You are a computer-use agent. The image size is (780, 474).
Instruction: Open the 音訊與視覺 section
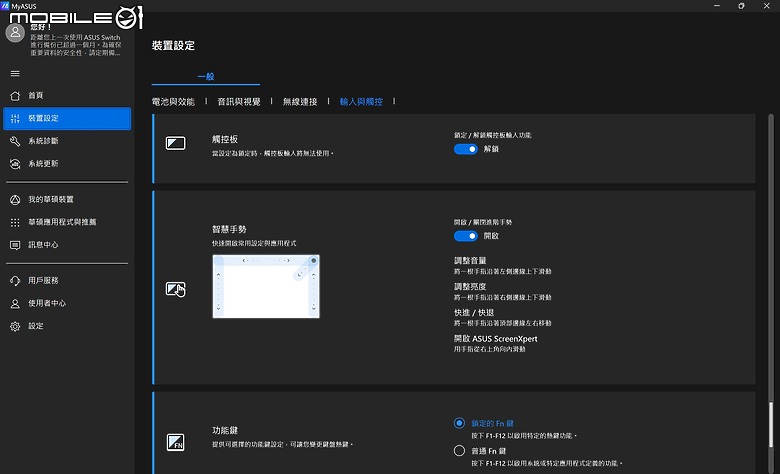pos(239,101)
